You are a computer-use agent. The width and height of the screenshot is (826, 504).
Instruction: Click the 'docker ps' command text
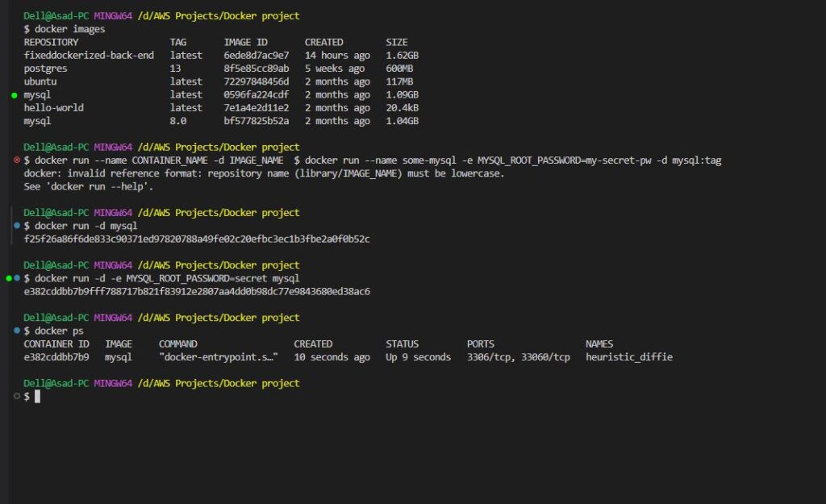coord(59,331)
